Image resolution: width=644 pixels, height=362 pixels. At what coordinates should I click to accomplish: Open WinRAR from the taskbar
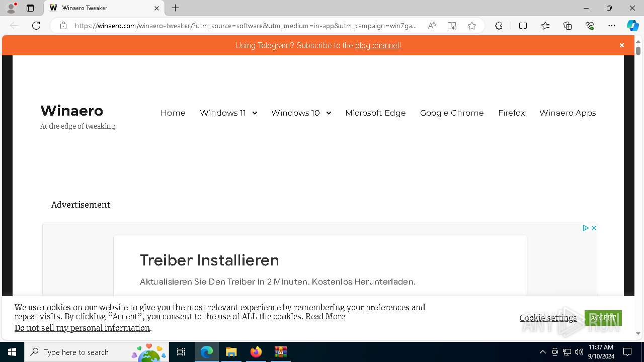(280, 352)
